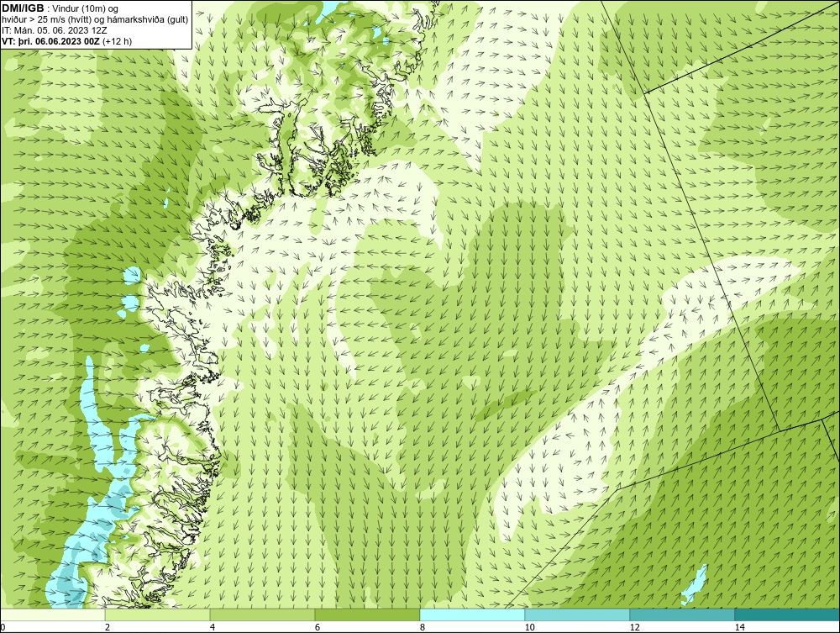Click the 8–10 m/s light cyan legend swatch
Image resolution: width=840 pixels, height=633 pixels.
pos(472,615)
